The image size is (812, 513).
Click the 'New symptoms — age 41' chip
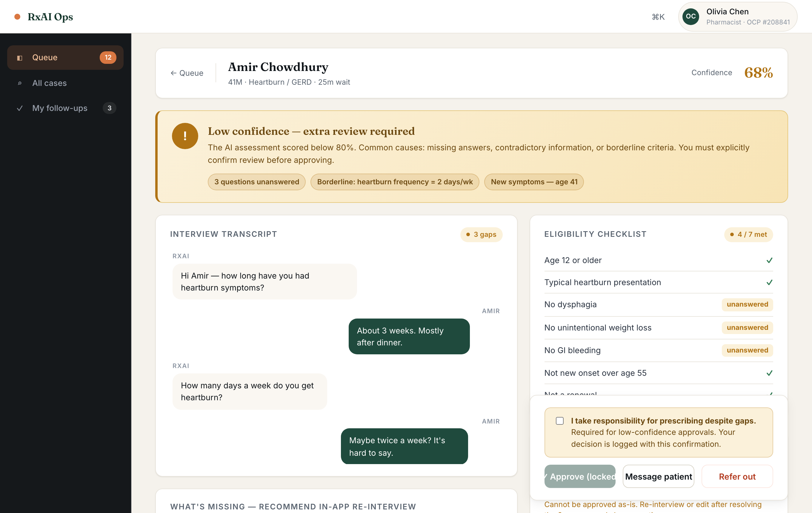(534, 182)
